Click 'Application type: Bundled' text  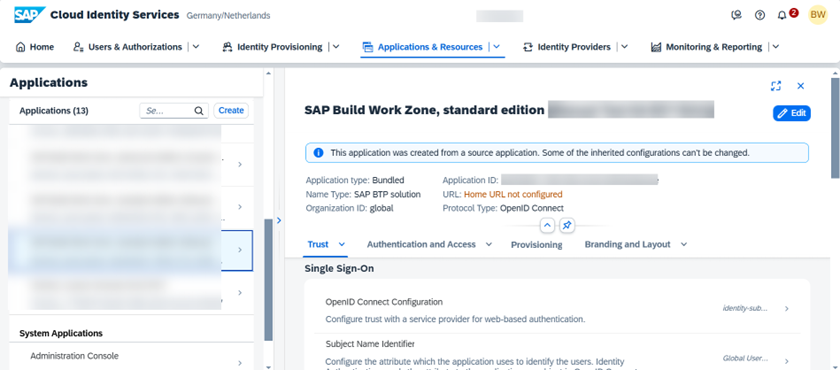click(355, 180)
